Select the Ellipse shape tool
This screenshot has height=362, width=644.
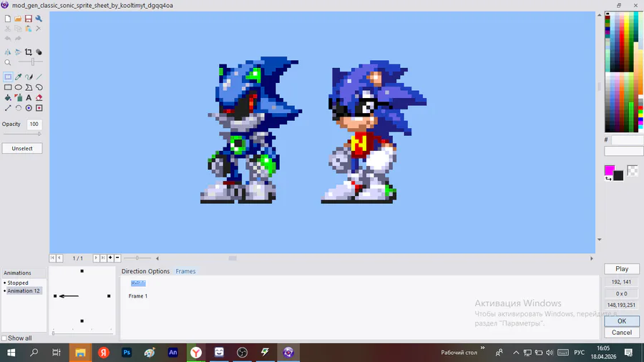coord(18,87)
